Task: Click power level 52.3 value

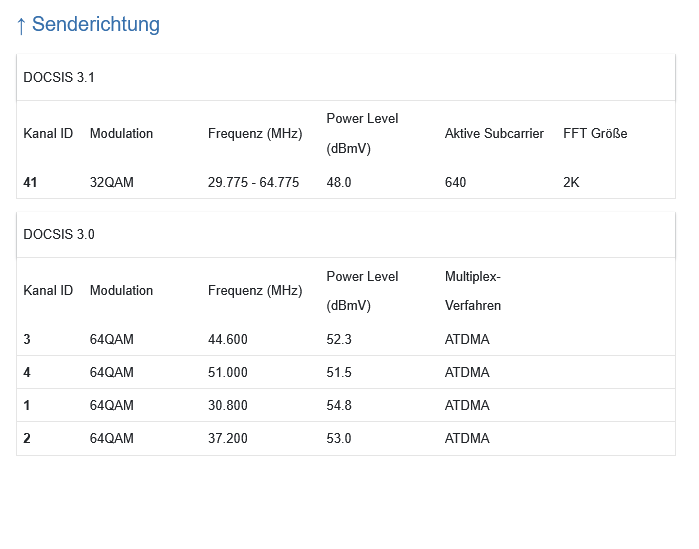Action: (339, 340)
